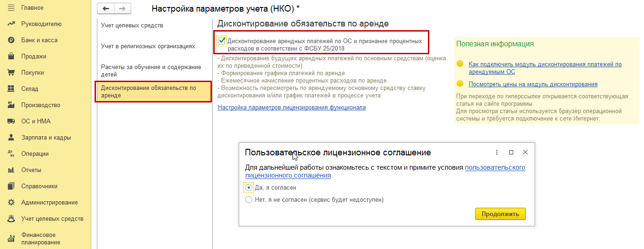Open Как подключить модуль дисконтирования link
Screen dimensions: 644x249
545,68
